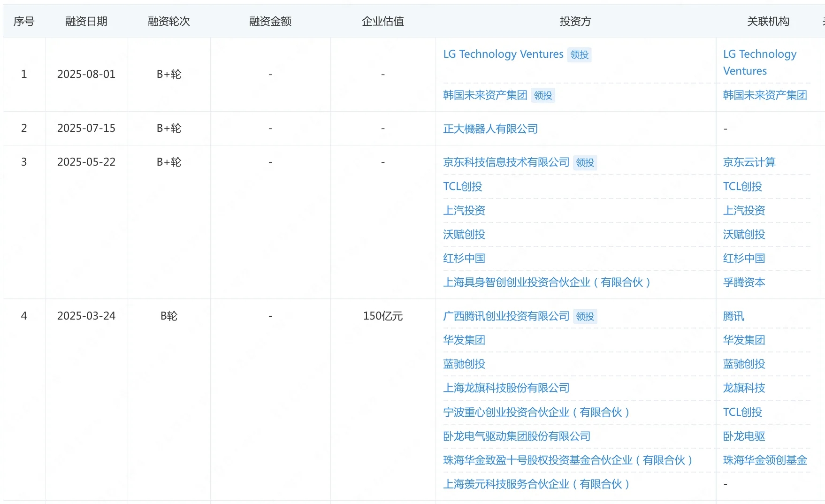Select the B轮 round cell

point(169,316)
